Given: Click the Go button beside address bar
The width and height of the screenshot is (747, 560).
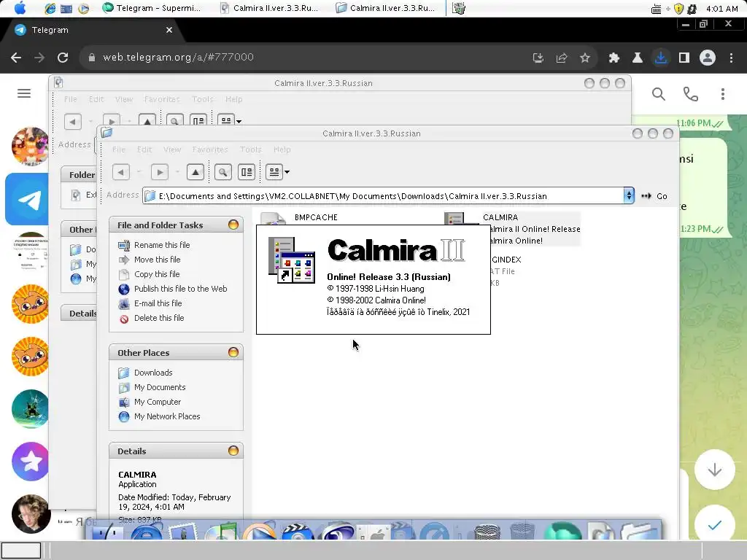Looking at the screenshot, I should (x=654, y=196).
